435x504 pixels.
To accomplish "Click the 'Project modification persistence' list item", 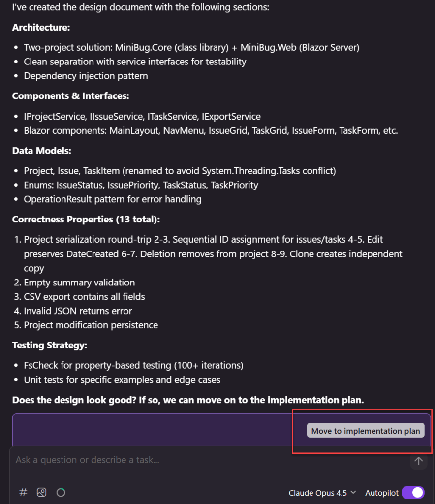I will click(x=91, y=325).
